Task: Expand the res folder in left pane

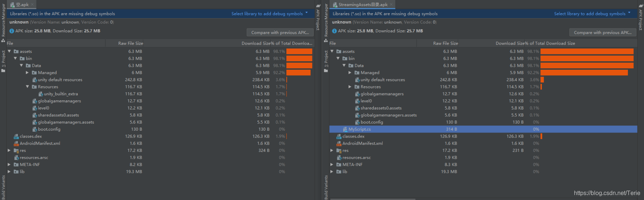Action: pyautogui.click(x=9, y=150)
